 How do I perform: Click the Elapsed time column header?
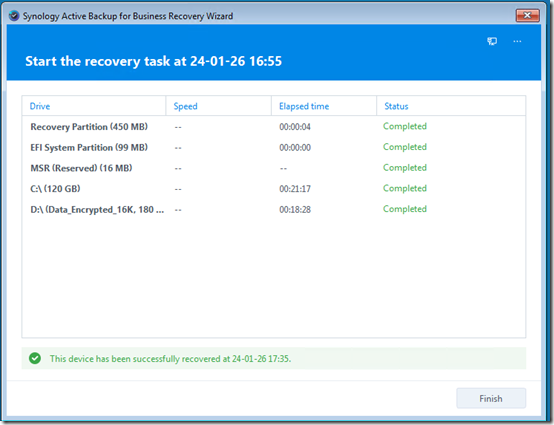(x=324, y=106)
